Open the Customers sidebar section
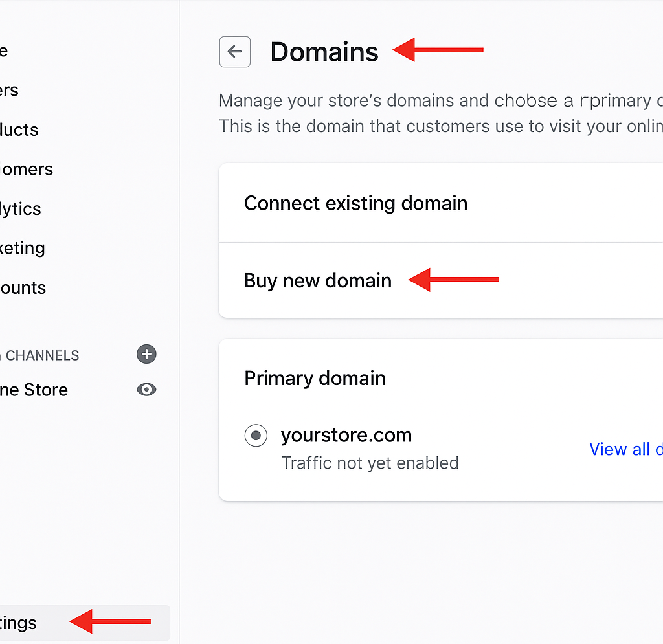663x644 pixels. pyautogui.click(x=26, y=169)
